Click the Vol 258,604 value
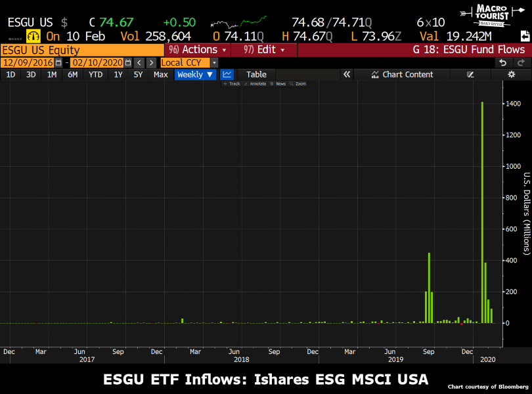Screen dimensions: 532x394 click(x=168, y=36)
